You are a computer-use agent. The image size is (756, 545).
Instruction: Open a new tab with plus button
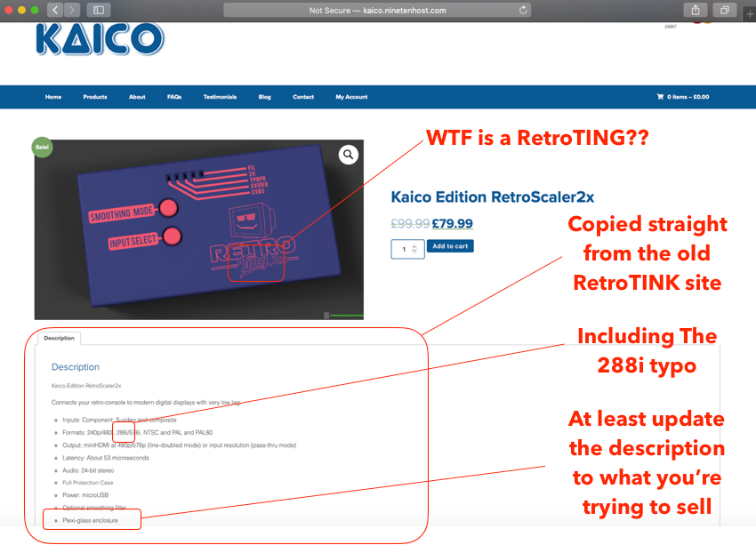(x=750, y=14)
